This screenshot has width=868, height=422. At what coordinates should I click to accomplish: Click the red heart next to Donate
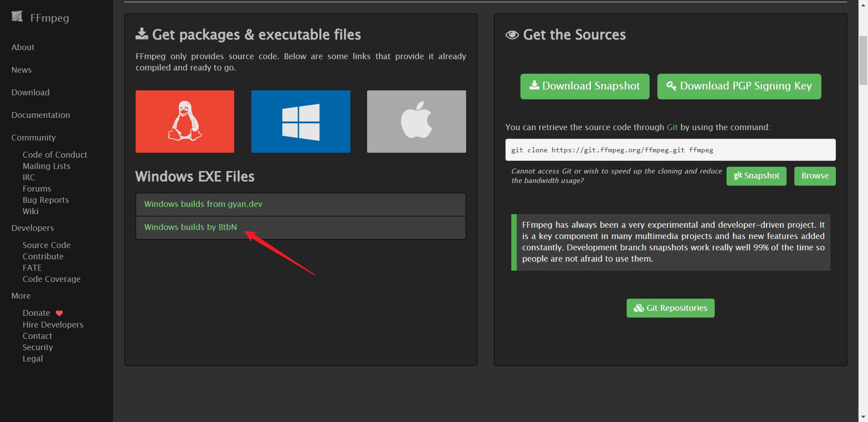pos(59,313)
